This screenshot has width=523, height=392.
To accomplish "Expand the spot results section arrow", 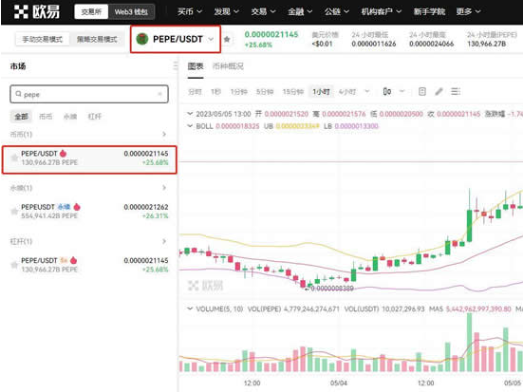I will click(164, 134).
